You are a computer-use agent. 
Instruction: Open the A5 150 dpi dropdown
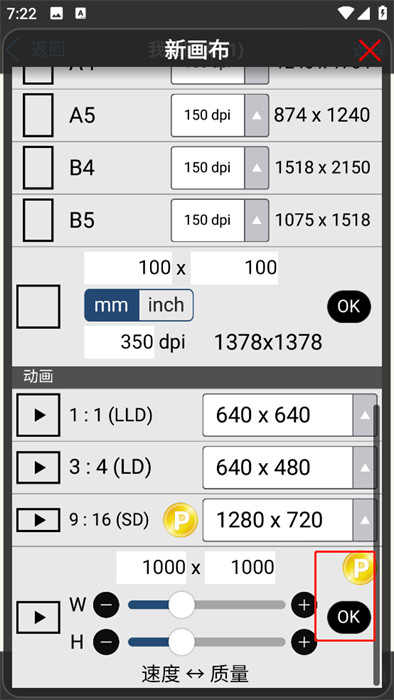(220, 115)
